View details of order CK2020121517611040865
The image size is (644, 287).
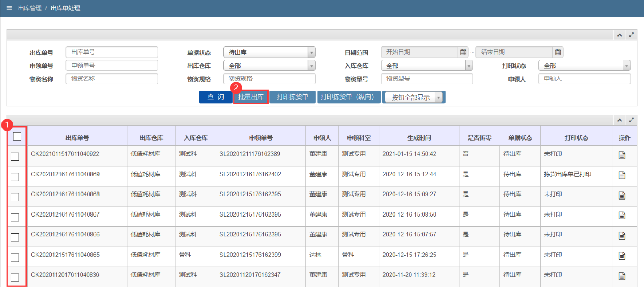click(622, 256)
